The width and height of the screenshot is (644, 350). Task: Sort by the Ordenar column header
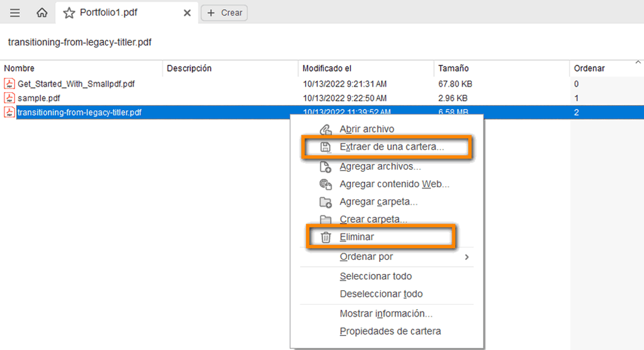(589, 68)
